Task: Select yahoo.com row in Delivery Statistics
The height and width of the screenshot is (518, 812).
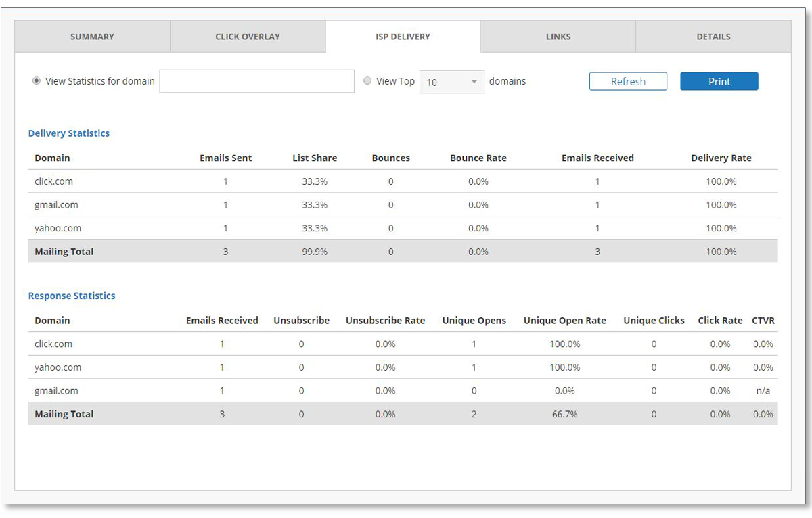Action: [x=403, y=228]
